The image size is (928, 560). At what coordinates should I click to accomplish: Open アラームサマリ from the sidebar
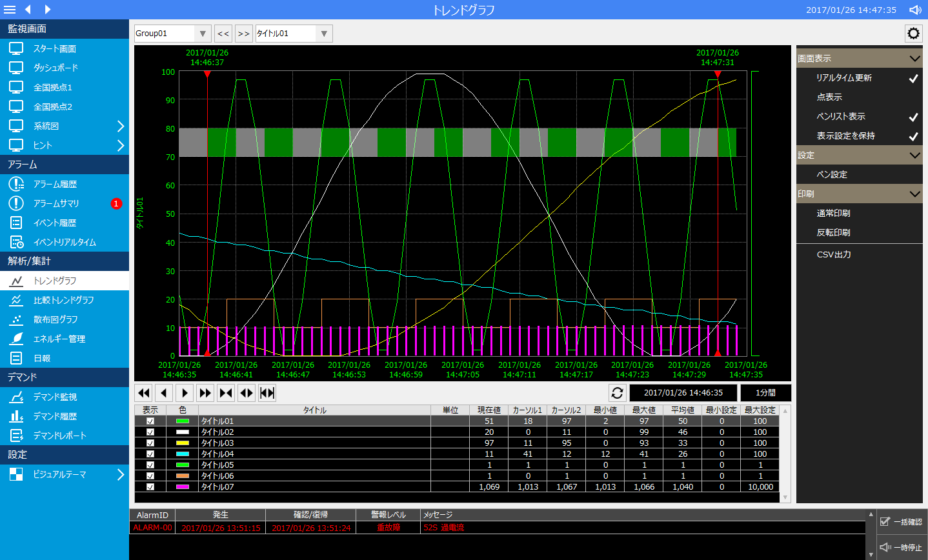coord(56,203)
